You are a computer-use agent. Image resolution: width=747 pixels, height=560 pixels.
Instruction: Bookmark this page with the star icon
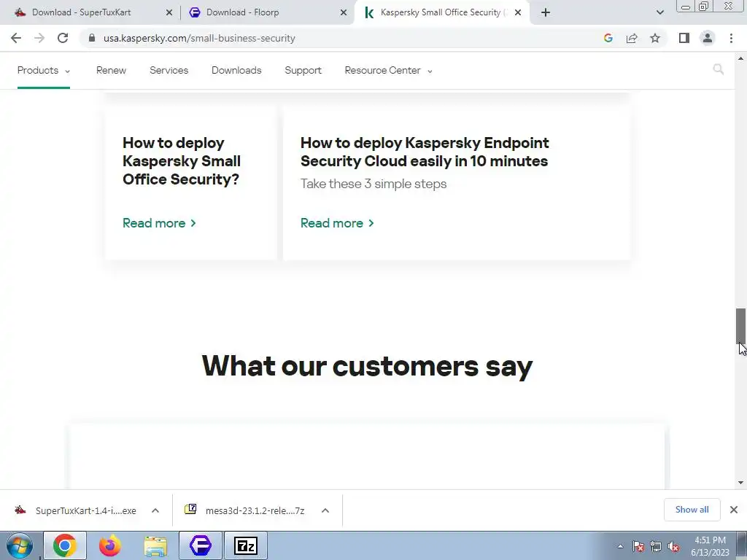655,38
